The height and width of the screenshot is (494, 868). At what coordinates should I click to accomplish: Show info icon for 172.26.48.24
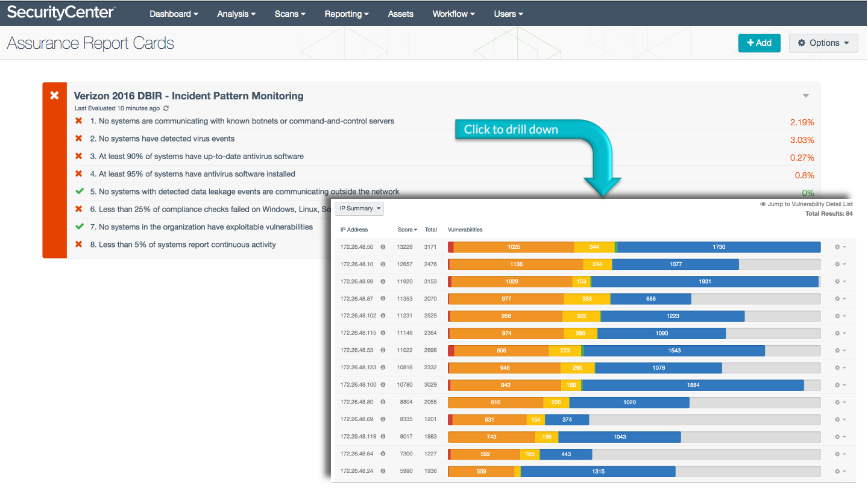point(383,471)
